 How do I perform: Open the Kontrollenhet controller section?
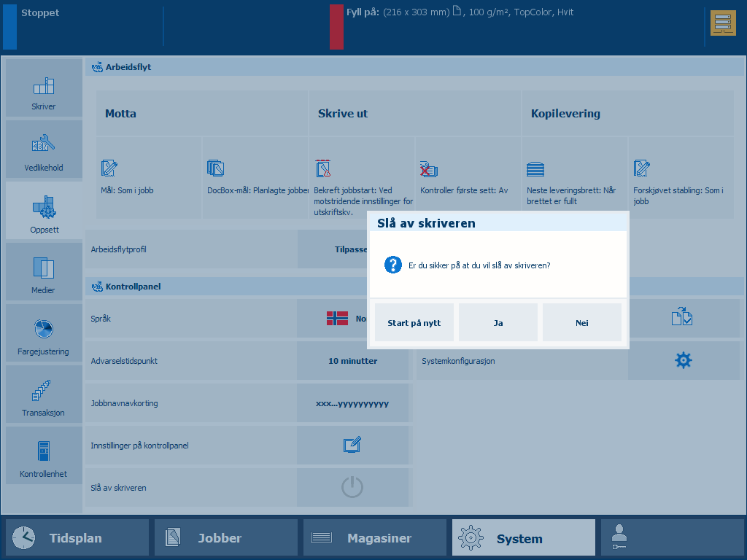coord(44,455)
